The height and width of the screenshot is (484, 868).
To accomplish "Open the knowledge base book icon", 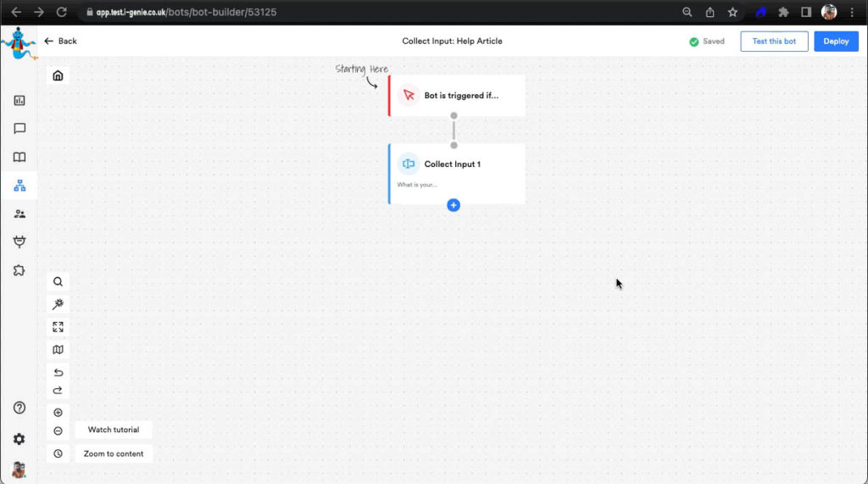I will click(19, 157).
